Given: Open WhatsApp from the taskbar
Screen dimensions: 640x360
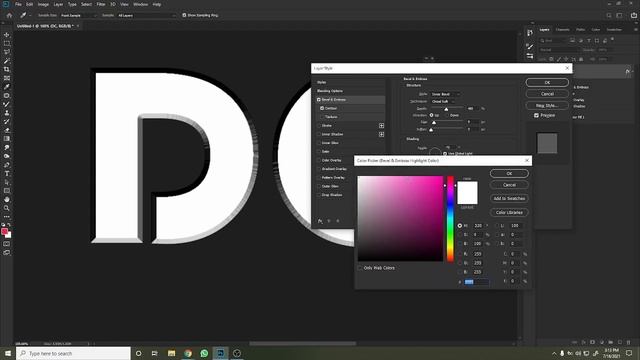Looking at the screenshot, I should coord(204,353).
